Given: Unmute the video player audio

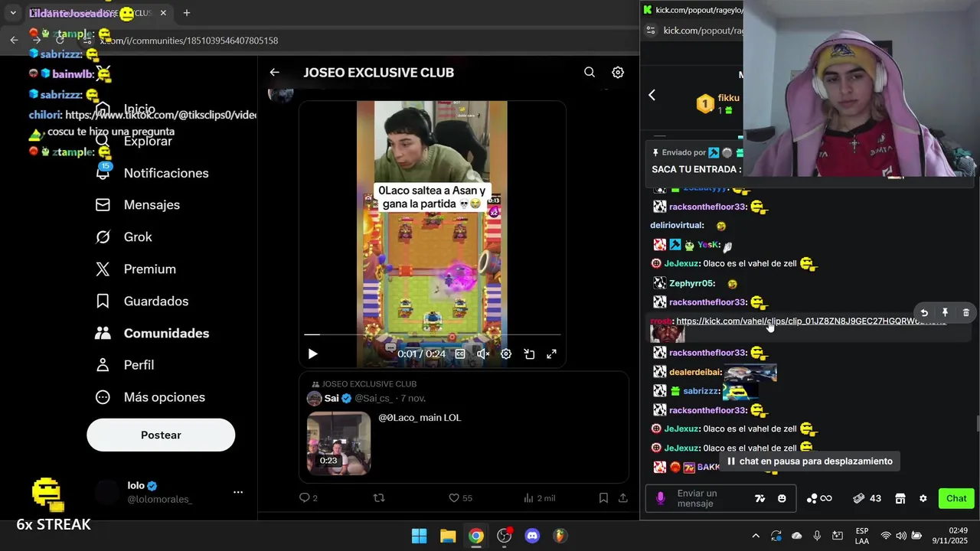Looking at the screenshot, I should coord(483,354).
